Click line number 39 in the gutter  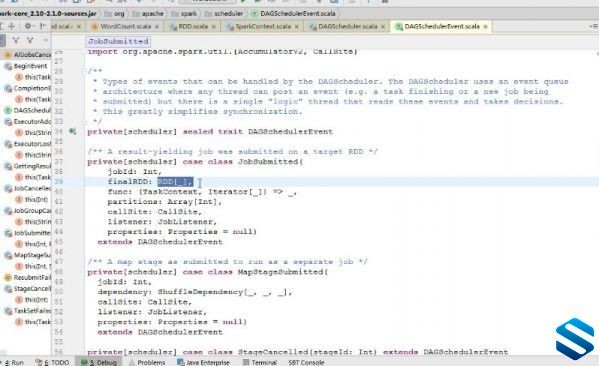pos(58,181)
